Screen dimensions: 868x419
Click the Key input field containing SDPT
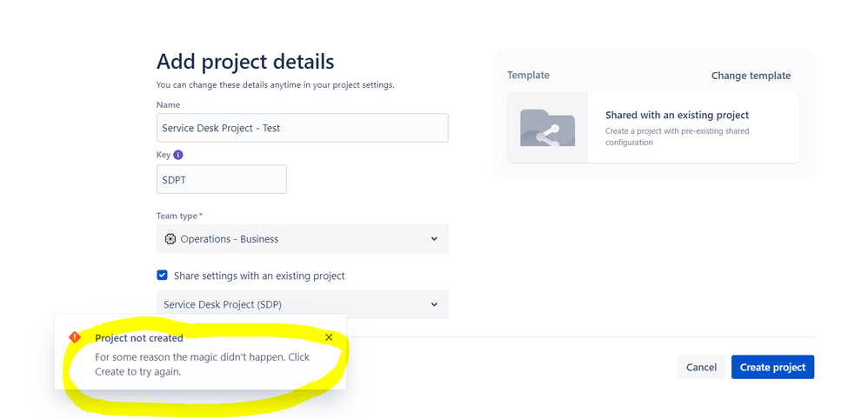[221, 179]
